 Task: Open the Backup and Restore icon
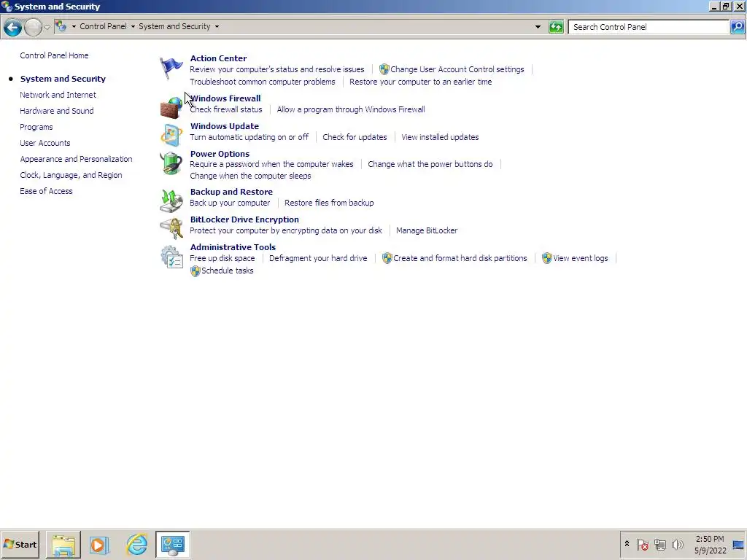(x=171, y=201)
